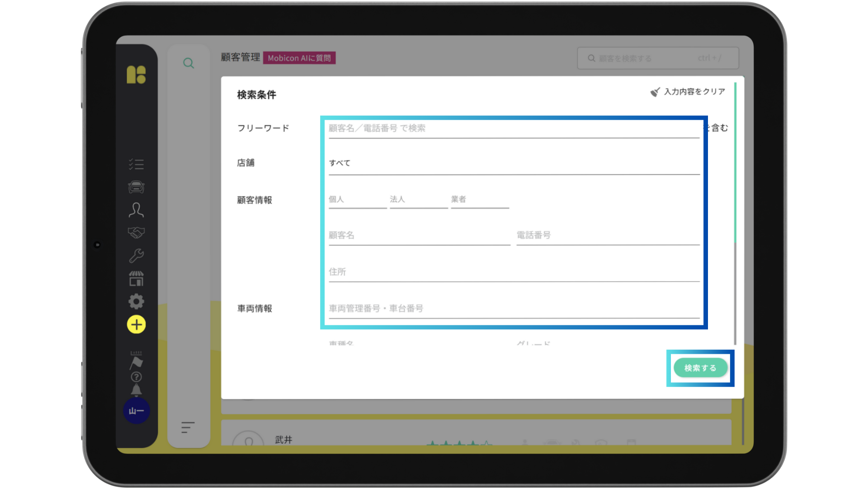The width and height of the screenshot is (868, 488).
Task: Click the yellow plus button to add new
Action: pyautogui.click(x=137, y=324)
